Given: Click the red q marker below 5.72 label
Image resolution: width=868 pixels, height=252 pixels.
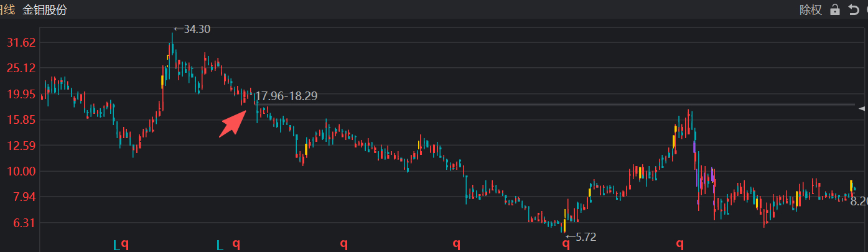Looking at the screenshot, I should point(566,245).
